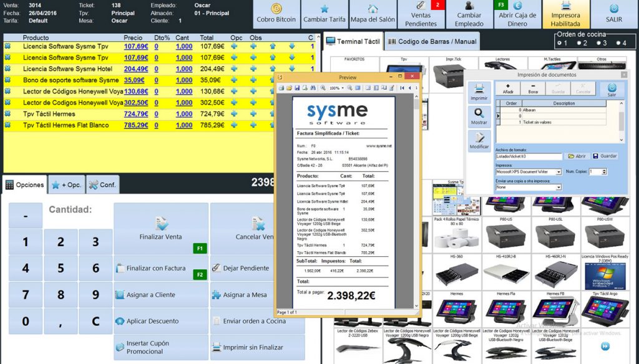Click Asignar a Cliente

point(161,295)
